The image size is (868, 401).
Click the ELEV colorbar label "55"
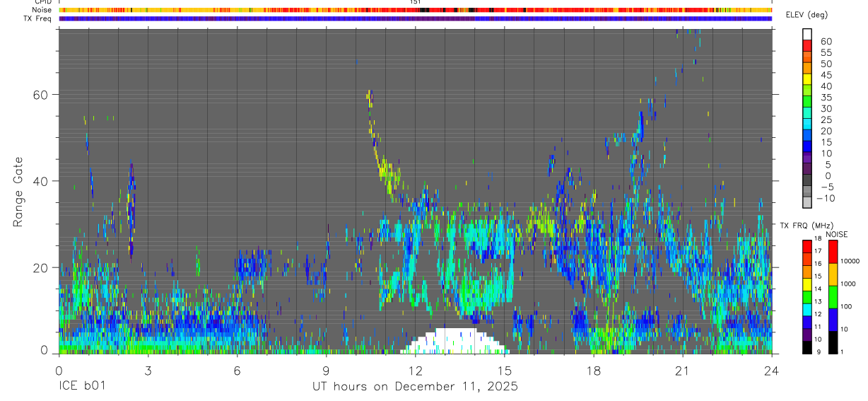[x=825, y=53]
